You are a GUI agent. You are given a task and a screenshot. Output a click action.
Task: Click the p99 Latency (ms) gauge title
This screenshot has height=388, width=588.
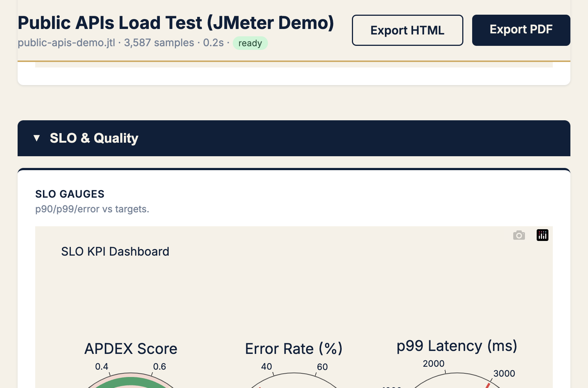click(x=457, y=346)
